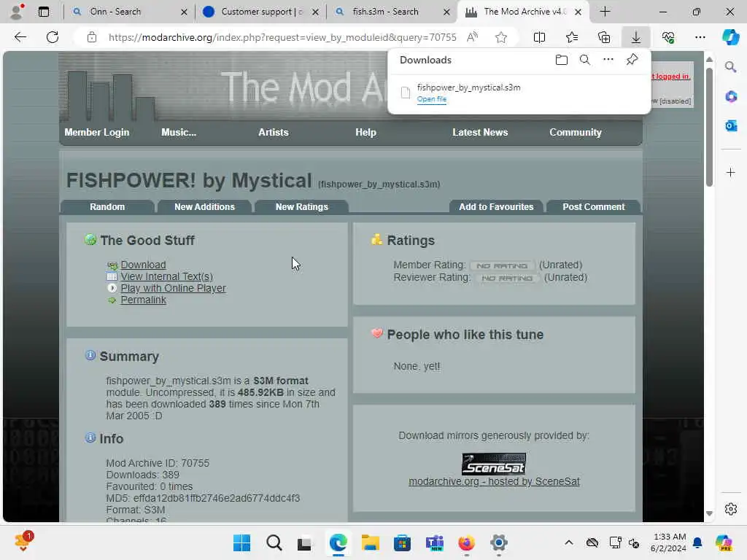Select the Random tab
747x560 pixels.
click(107, 206)
